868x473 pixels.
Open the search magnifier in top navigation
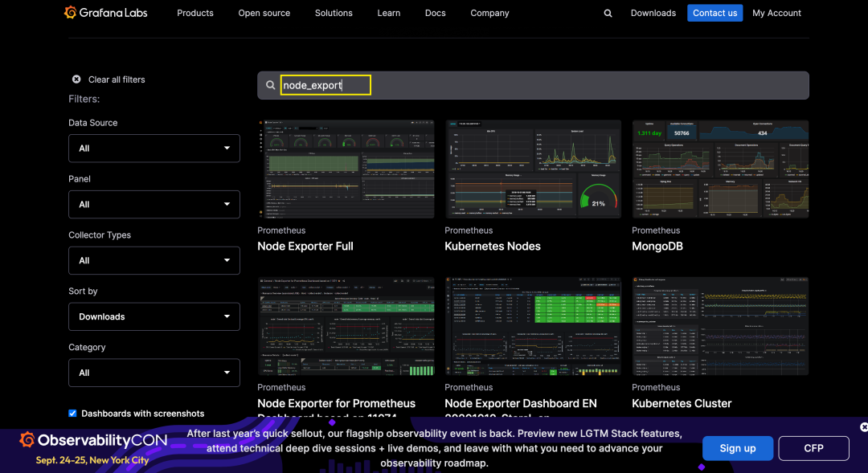point(608,13)
